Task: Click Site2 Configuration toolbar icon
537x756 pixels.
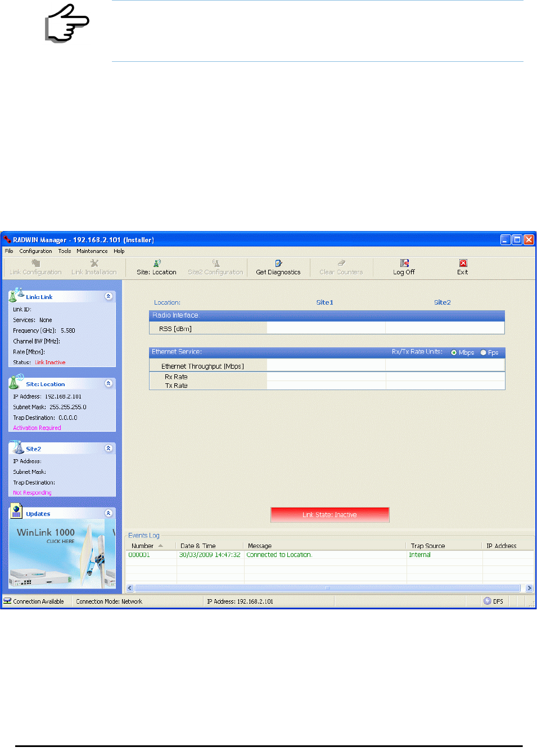Action: coord(216,262)
